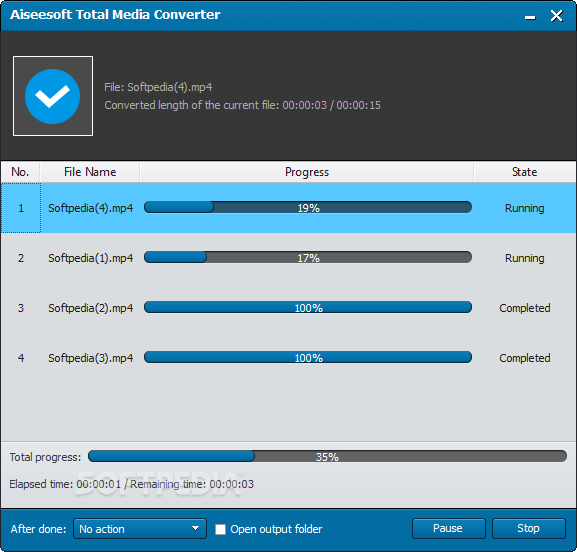Viewport: 577px width, 552px height.
Task: Click row number 4 cell
Action: [21, 358]
